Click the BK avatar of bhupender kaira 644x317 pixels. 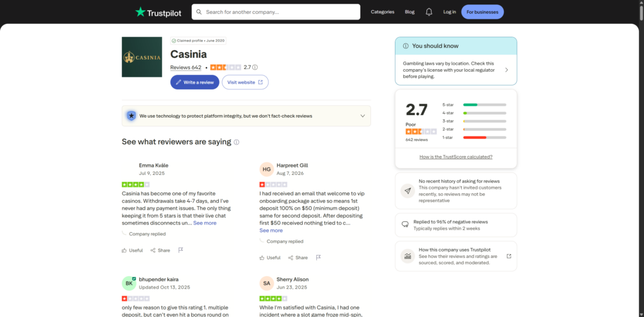129,283
